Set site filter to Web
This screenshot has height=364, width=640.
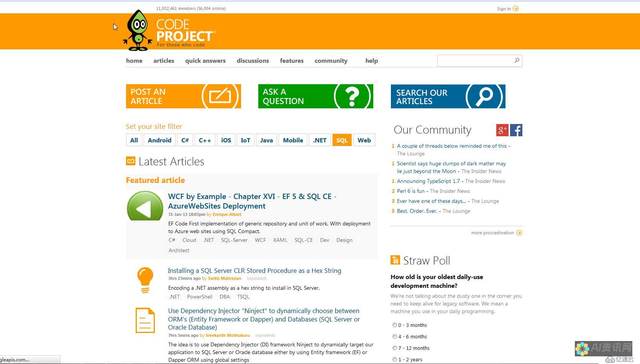[x=364, y=140]
